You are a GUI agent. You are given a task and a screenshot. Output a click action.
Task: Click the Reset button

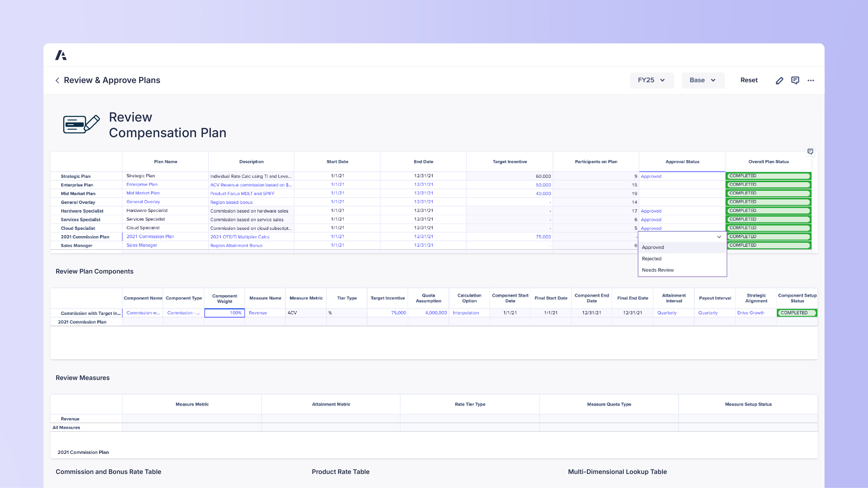[749, 80]
